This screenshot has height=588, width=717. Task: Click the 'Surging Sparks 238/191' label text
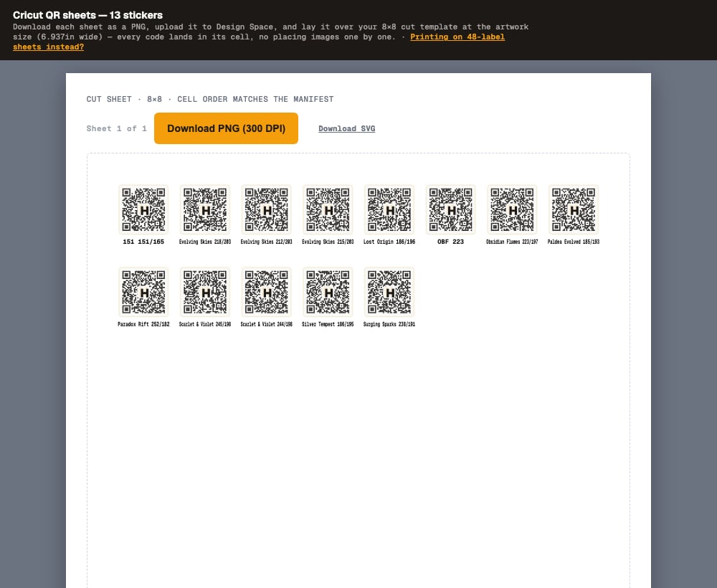coord(389,323)
